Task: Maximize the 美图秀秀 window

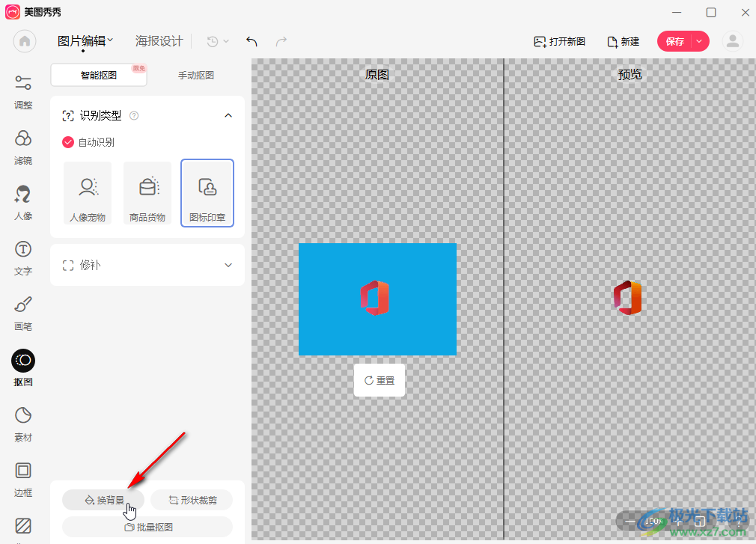Action: tap(711, 12)
